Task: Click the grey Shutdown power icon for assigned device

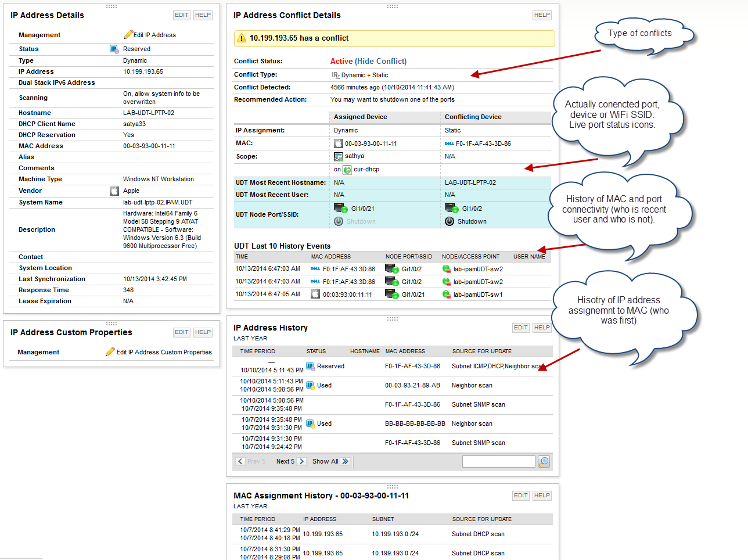Action: [x=339, y=221]
